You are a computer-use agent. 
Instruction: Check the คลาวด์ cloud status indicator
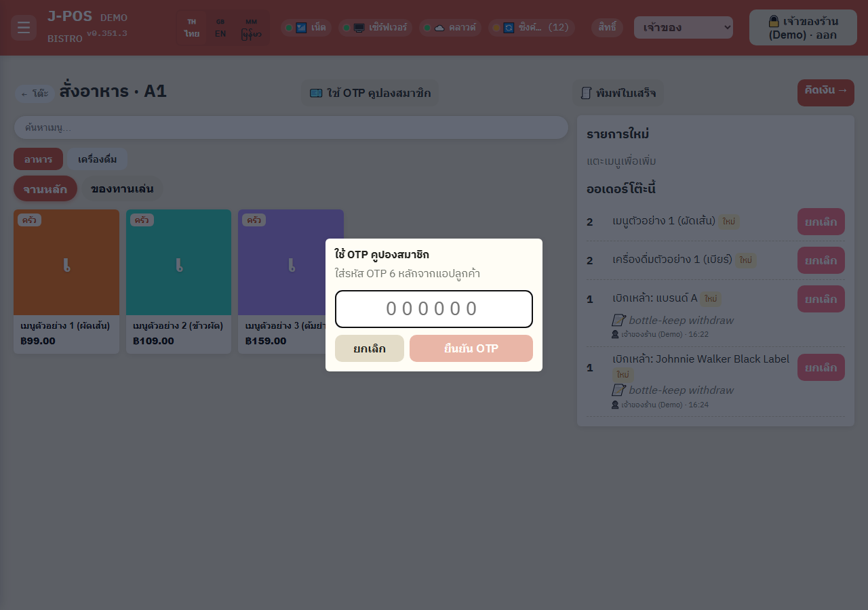[x=450, y=28]
